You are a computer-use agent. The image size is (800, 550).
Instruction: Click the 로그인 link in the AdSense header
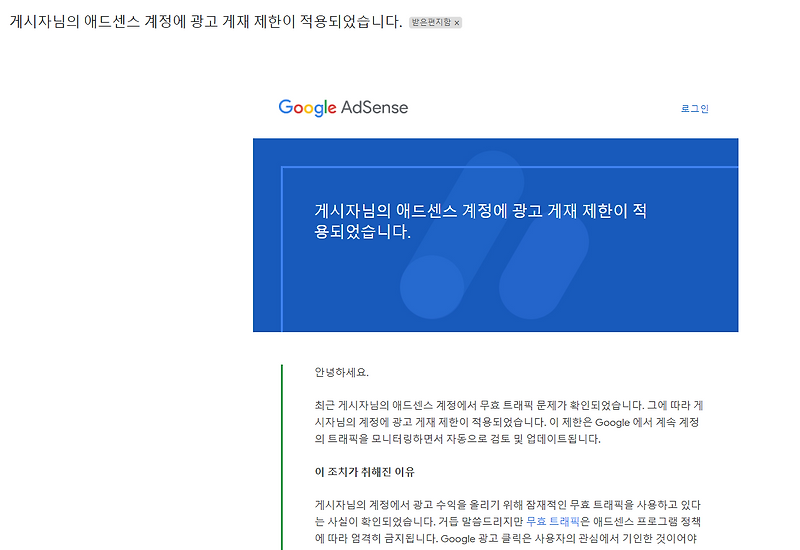[694, 108]
